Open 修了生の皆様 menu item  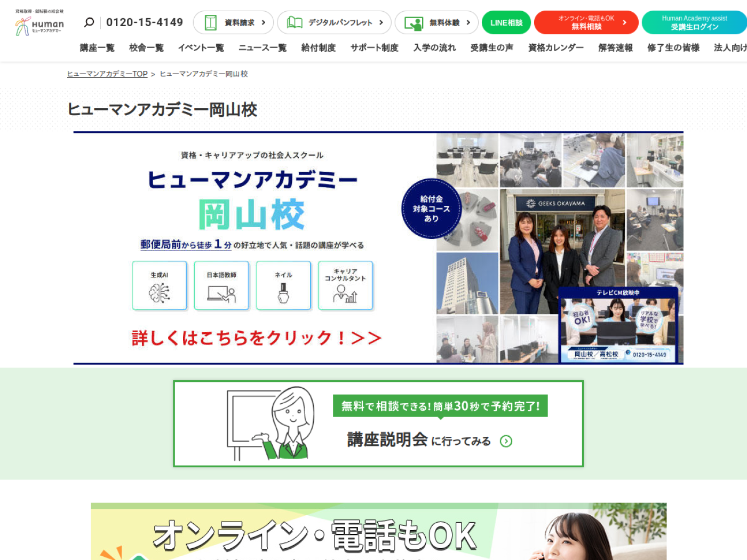(673, 47)
